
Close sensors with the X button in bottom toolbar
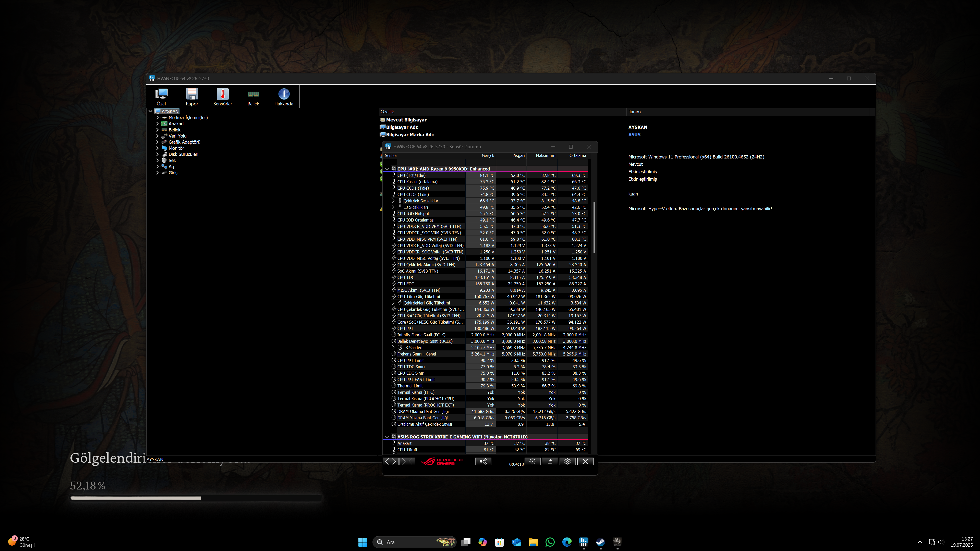586,461
